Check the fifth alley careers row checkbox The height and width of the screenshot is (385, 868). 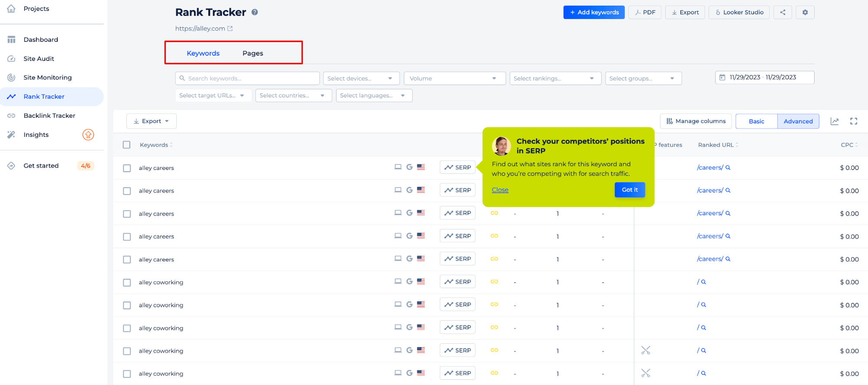[x=127, y=260]
